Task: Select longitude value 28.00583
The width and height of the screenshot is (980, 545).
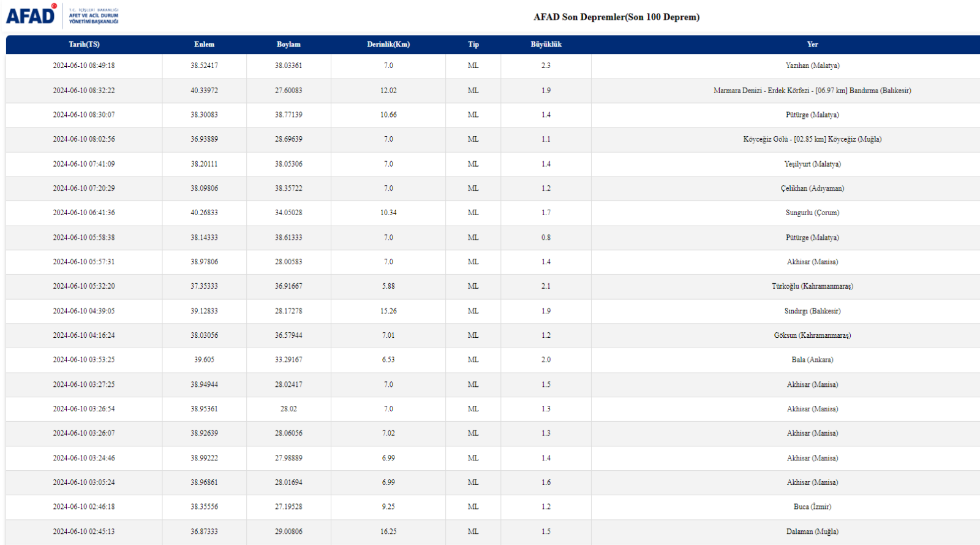Action: (288, 262)
